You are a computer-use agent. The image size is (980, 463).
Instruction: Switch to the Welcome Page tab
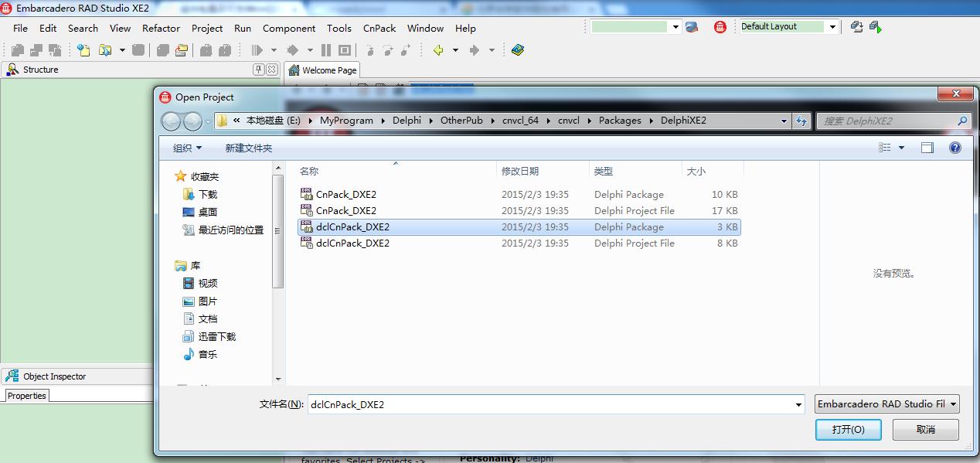click(322, 70)
